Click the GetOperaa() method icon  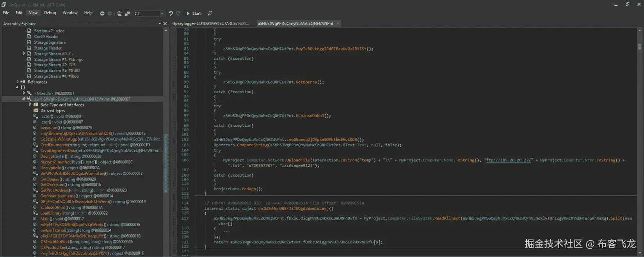[36, 179]
